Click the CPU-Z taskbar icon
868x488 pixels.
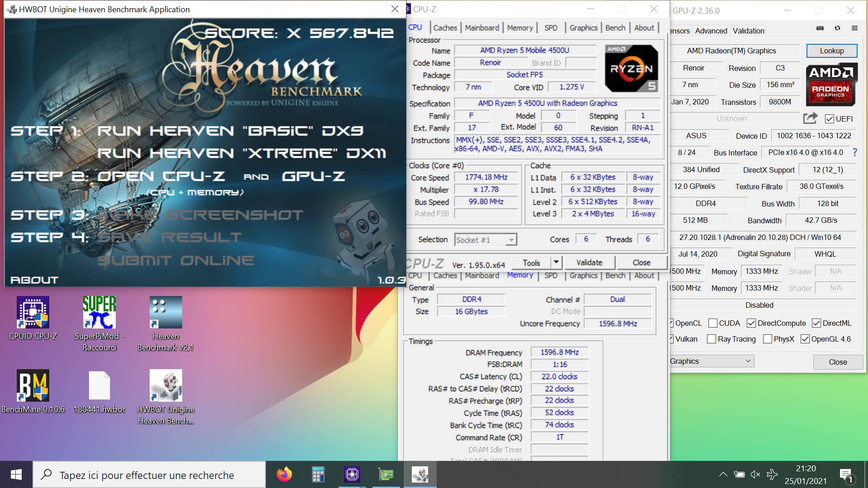pos(352,474)
